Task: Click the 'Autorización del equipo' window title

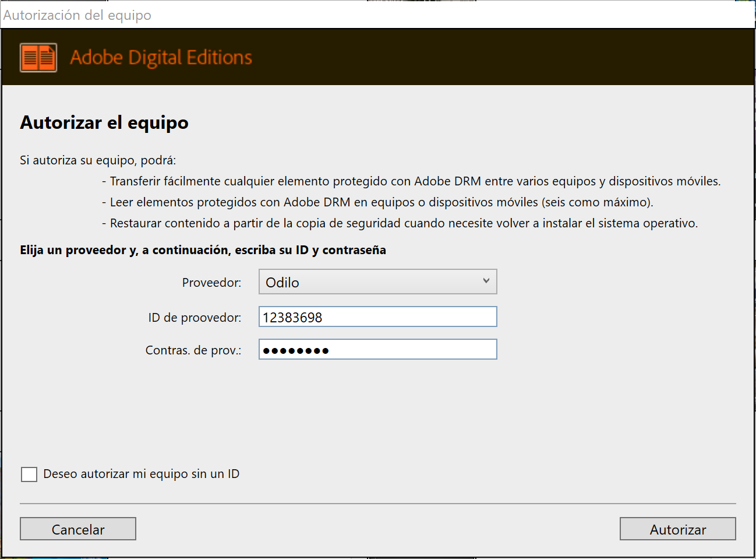Action: click(77, 15)
